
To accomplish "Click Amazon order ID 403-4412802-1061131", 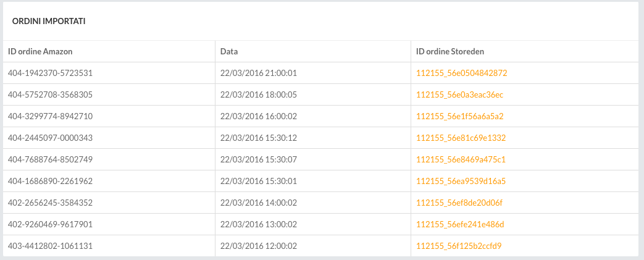I will pyautogui.click(x=50, y=246).
